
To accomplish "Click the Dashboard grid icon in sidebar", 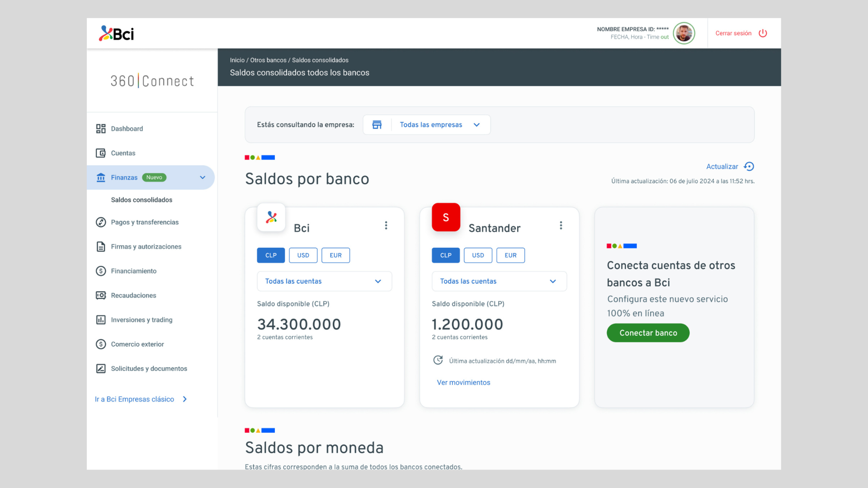I will pyautogui.click(x=101, y=129).
